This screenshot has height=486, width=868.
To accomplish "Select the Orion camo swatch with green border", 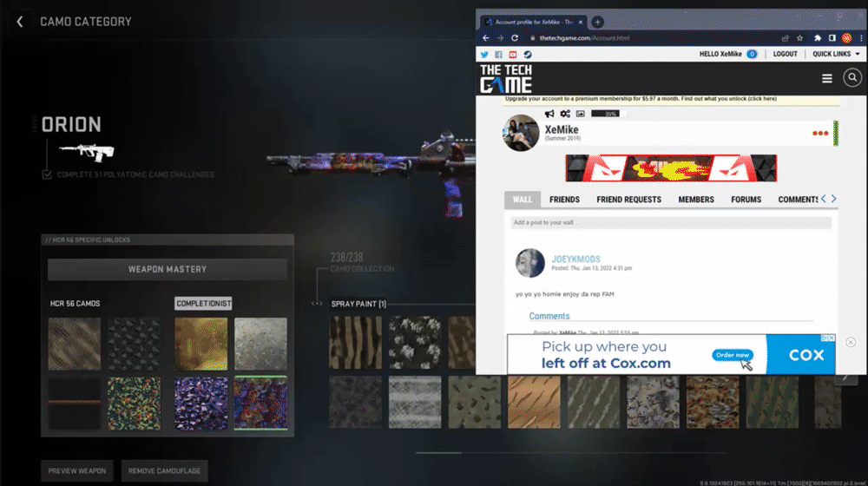I will pos(260,403).
